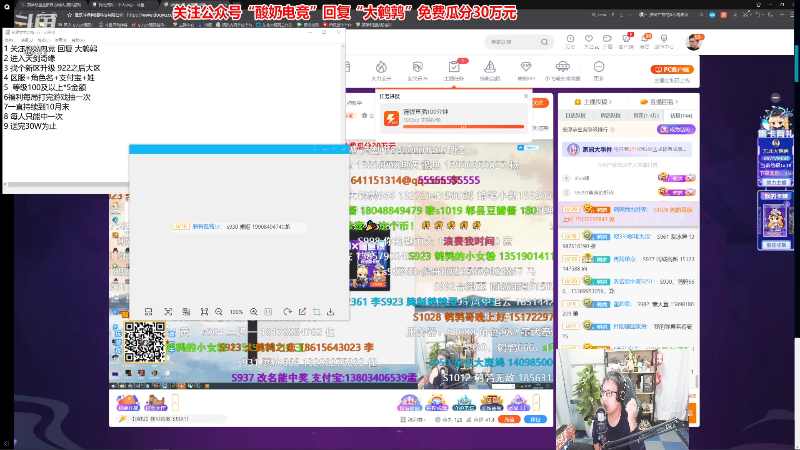Click Notepad horizontal scrollbar
Viewport: 800px width, 450px height.
[x=65, y=185]
